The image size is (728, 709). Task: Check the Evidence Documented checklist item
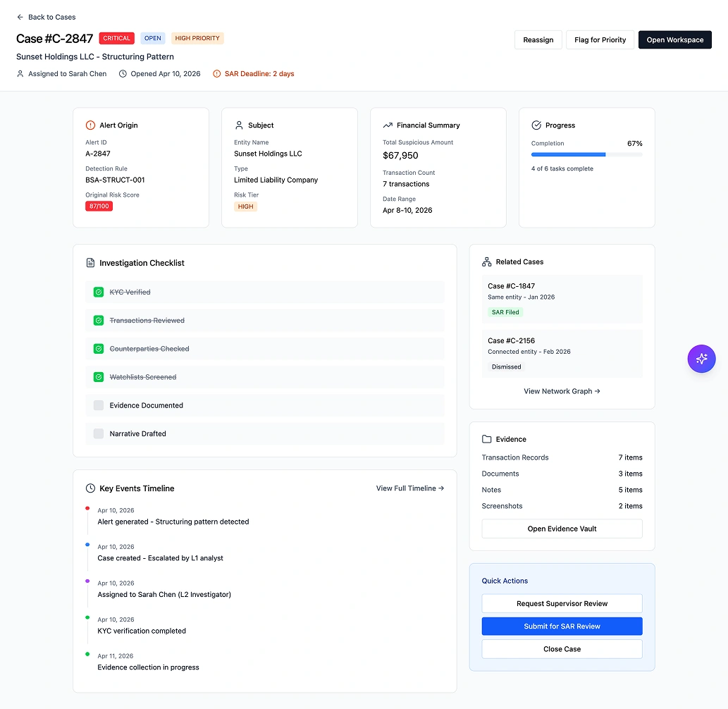pyautogui.click(x=98, y=405)
